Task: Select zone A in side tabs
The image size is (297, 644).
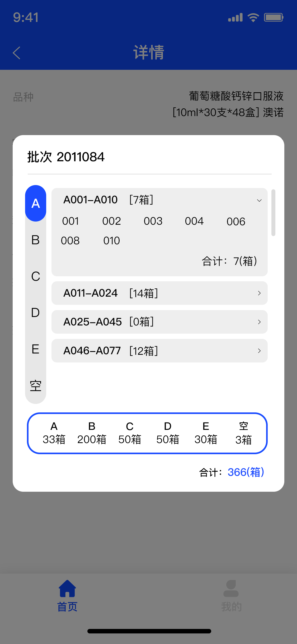Action: pyautogui.click(x=36, y=203)
